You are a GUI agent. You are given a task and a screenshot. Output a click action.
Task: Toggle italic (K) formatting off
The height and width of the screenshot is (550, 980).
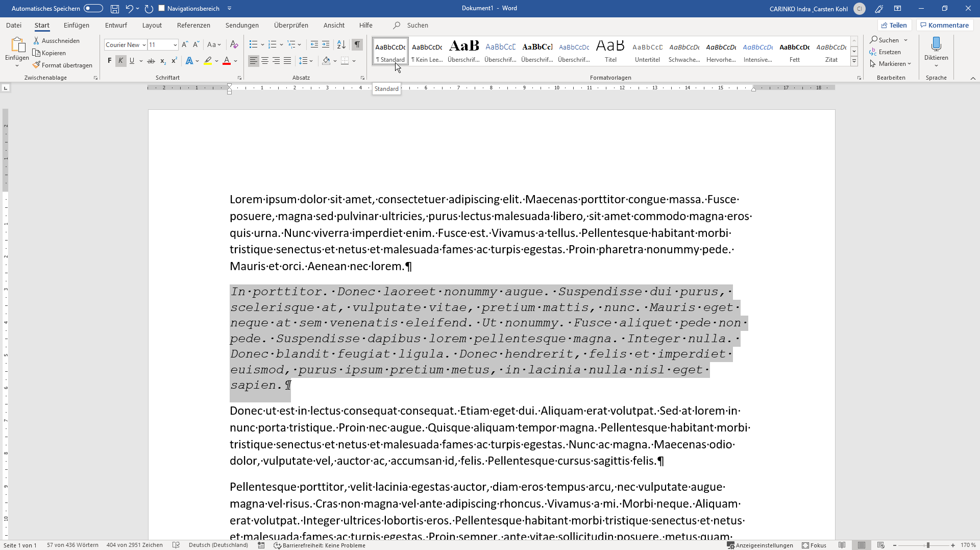[x=120, y=61]
